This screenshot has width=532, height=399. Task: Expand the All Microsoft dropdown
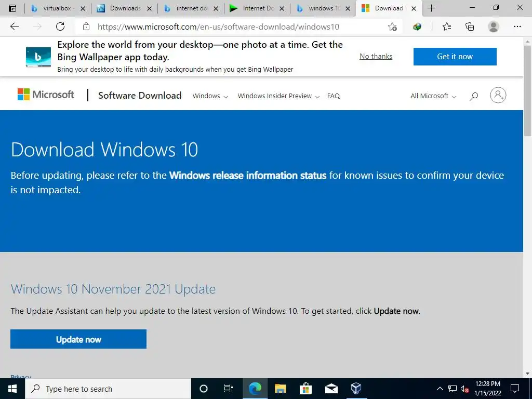coord(433,96)
